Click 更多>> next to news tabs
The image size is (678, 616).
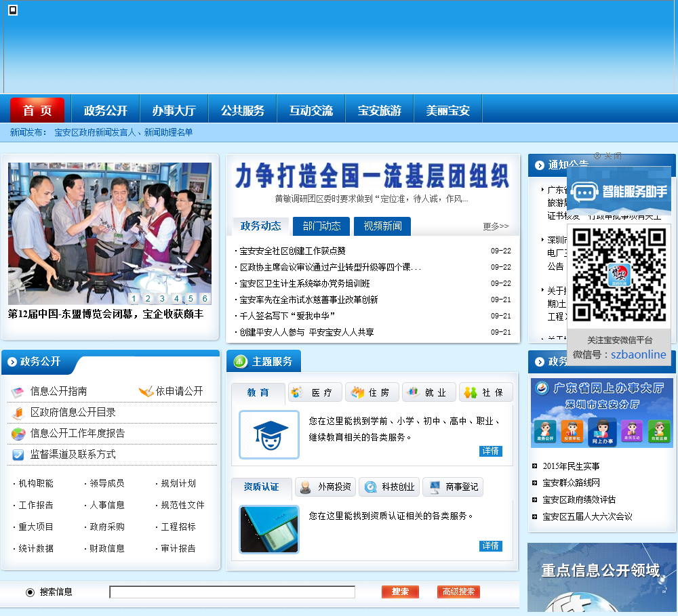click(496, 226)
